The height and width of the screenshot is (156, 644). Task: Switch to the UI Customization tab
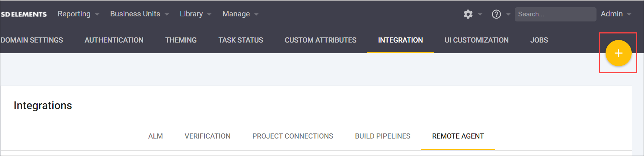point(476,40)
